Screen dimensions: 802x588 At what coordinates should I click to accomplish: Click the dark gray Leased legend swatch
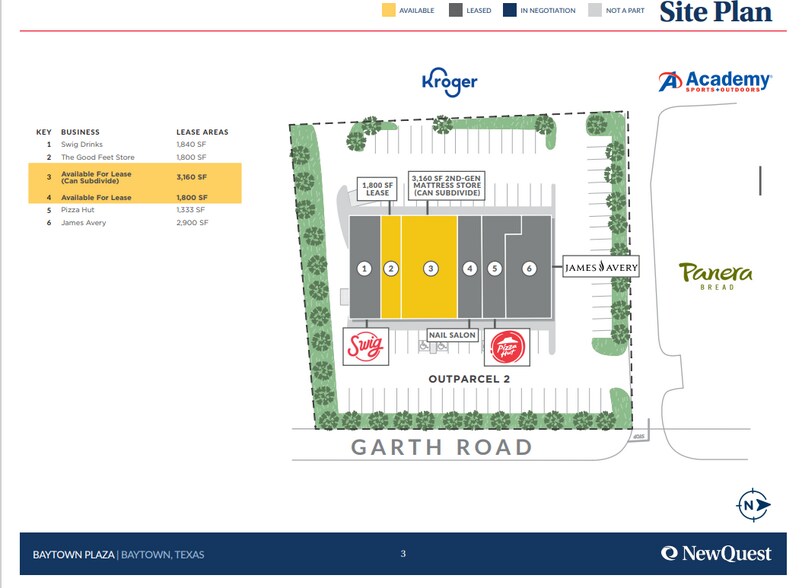pyautogui.click(x=455, y=11)
